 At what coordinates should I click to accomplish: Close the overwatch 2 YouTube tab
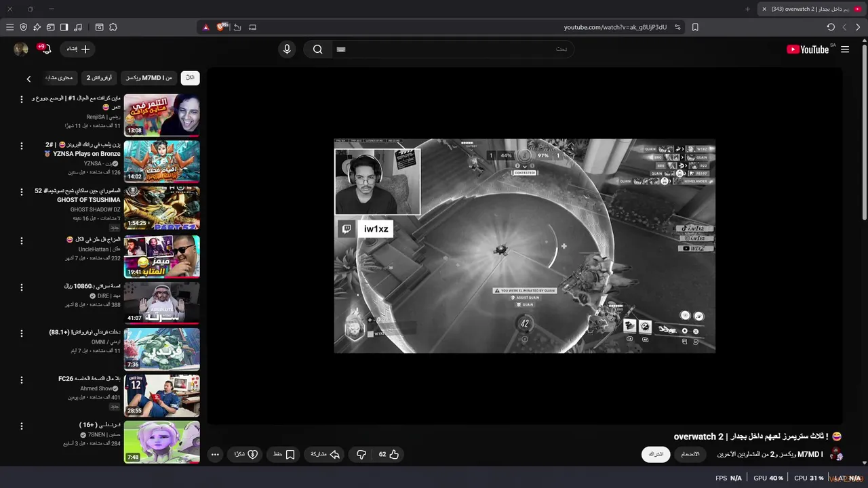pyautogui.click(x=764, y=9)
